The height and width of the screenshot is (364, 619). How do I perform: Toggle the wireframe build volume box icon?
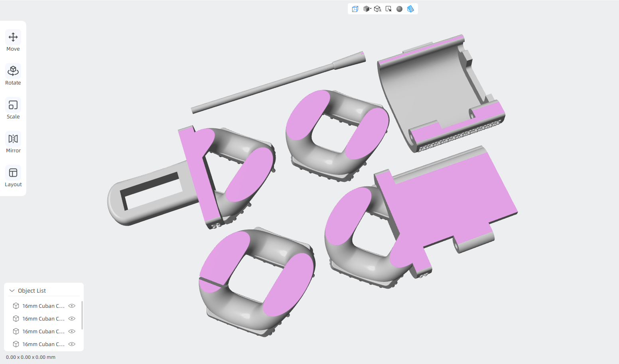point(355,9)
